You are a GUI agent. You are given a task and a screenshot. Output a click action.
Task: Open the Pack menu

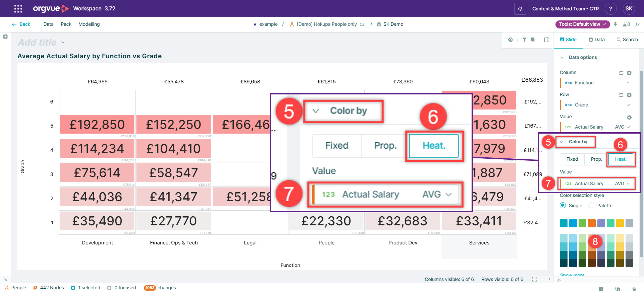[66, 24]
